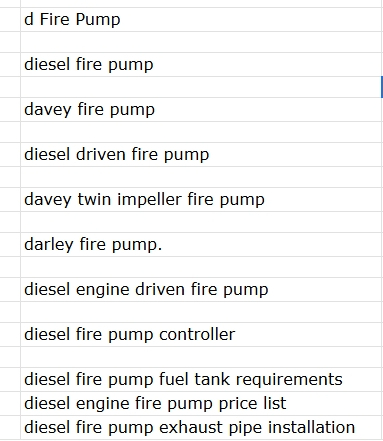Select the 'darley fire pump.' cell
383x441 pixels.
(201, 245)
